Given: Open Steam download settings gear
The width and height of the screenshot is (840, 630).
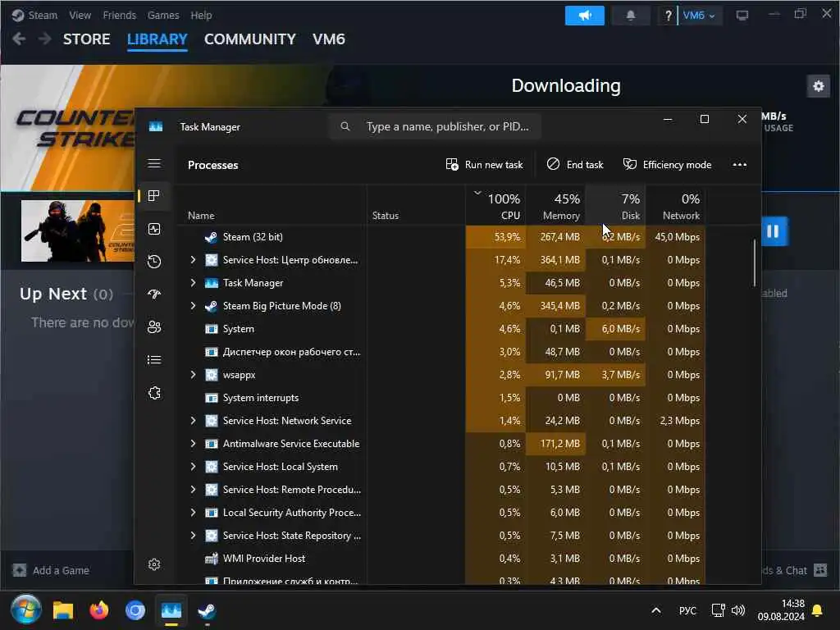Looking at the screenshot, I should (818, 86).
